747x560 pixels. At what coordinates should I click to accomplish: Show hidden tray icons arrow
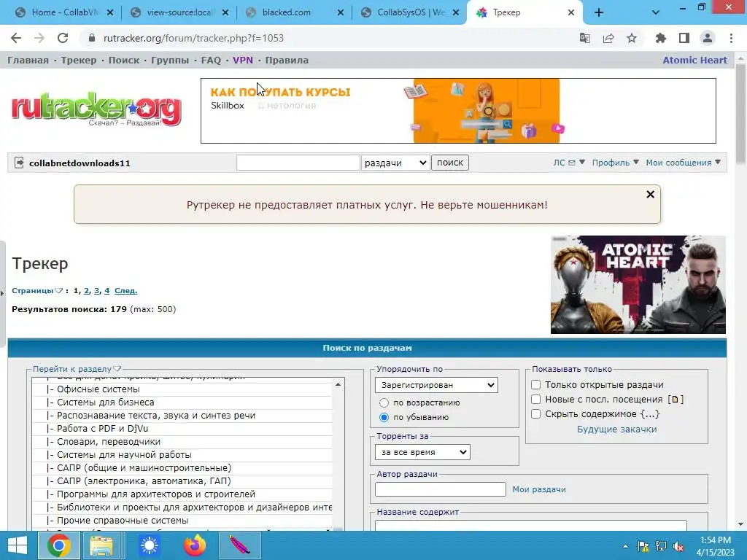pos(625,547)
